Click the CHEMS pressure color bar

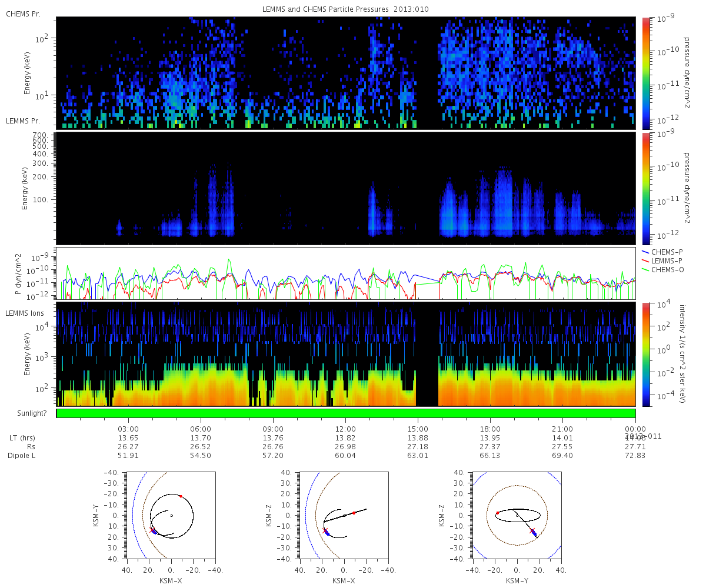(645, 73)
